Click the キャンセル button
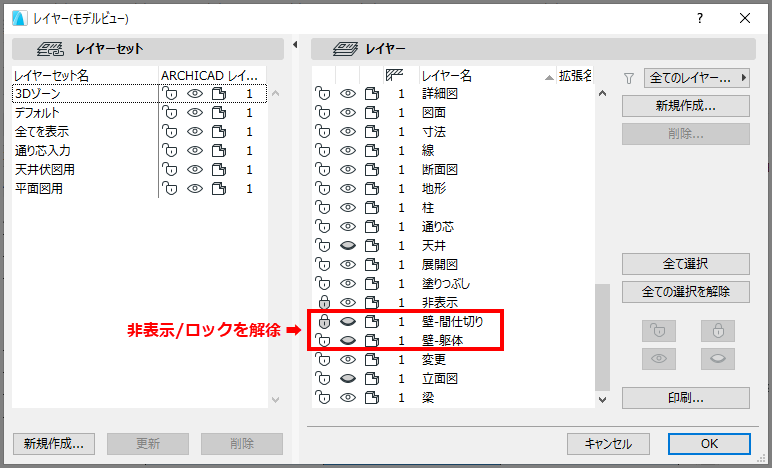This screenshot has height=468, width=772. pyautogui.click(x=608, y=444)
